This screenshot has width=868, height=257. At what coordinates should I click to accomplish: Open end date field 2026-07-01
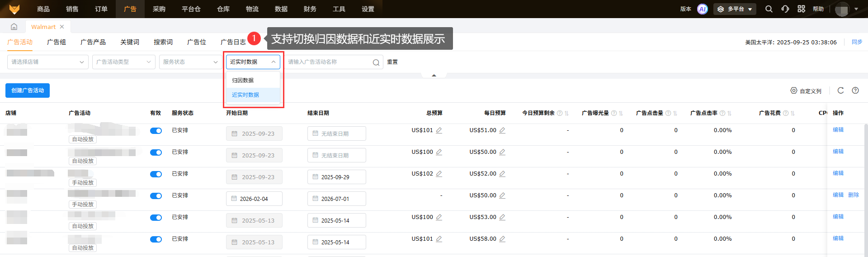[x=337, y=199]
